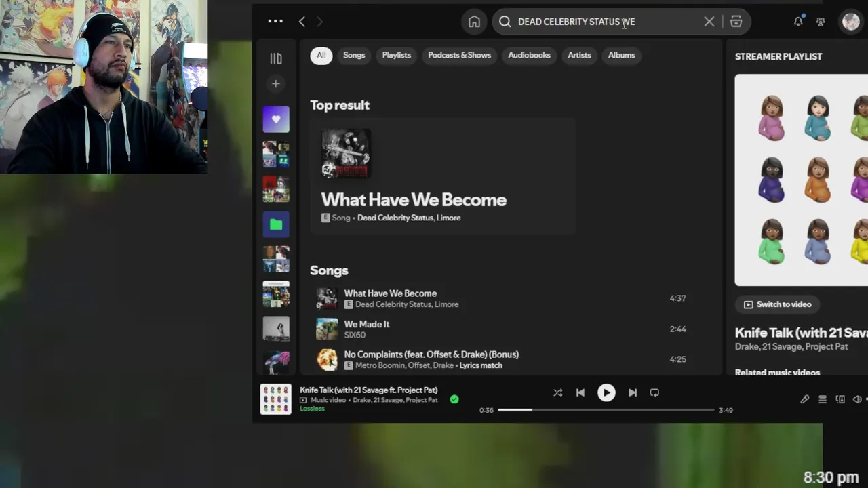Open SIX60 artist link
The image size is (868, 488).
(x=355, y=335)
